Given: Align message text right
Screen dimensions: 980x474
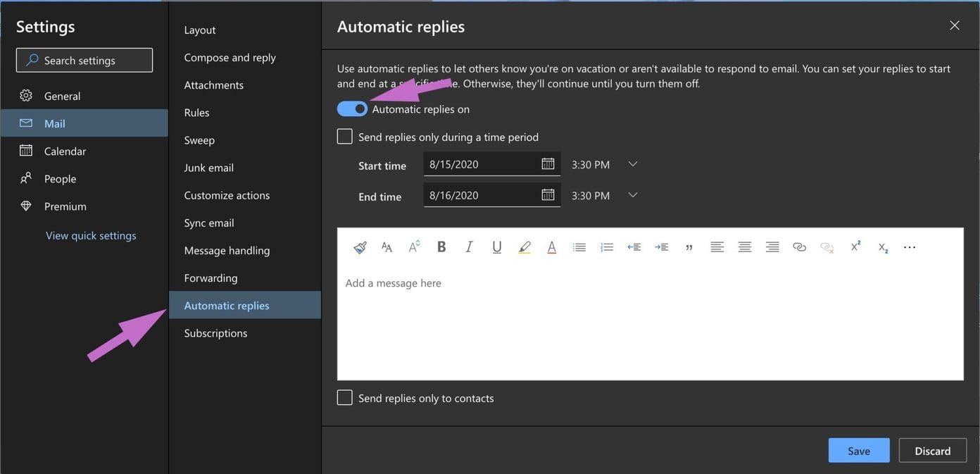Looking at the screenshot, I should (772, 247).
